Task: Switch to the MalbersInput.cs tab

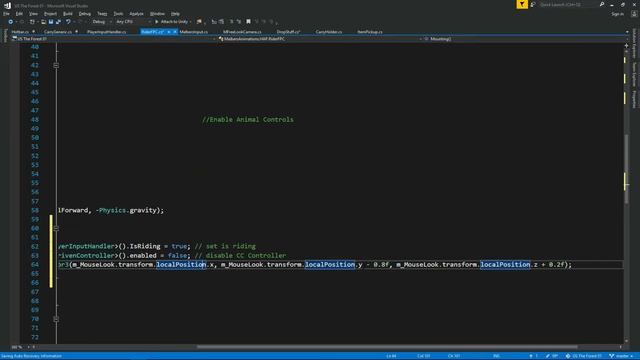Action: (x=193, y=31)
